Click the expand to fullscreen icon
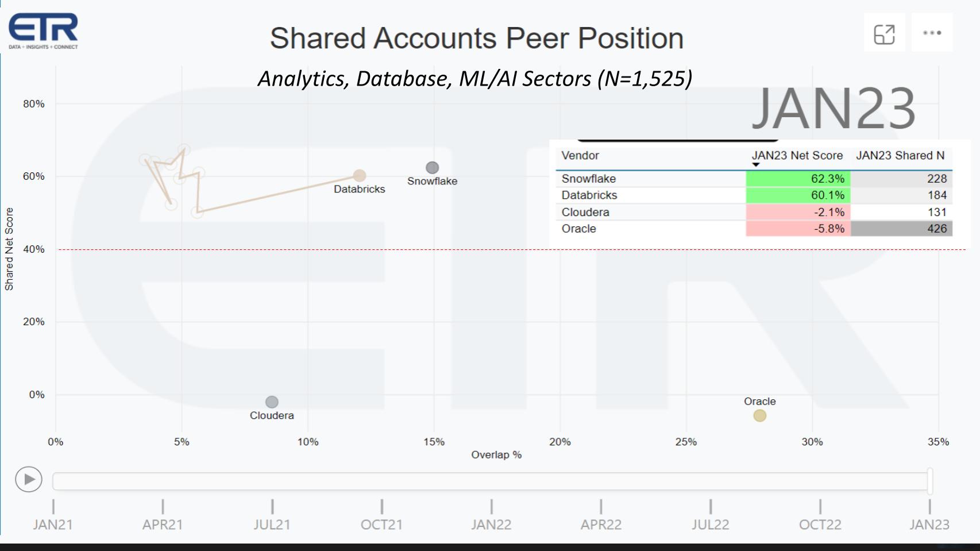Image resolution: width=980 pixels, height=551 pixels. coord(885,33)
